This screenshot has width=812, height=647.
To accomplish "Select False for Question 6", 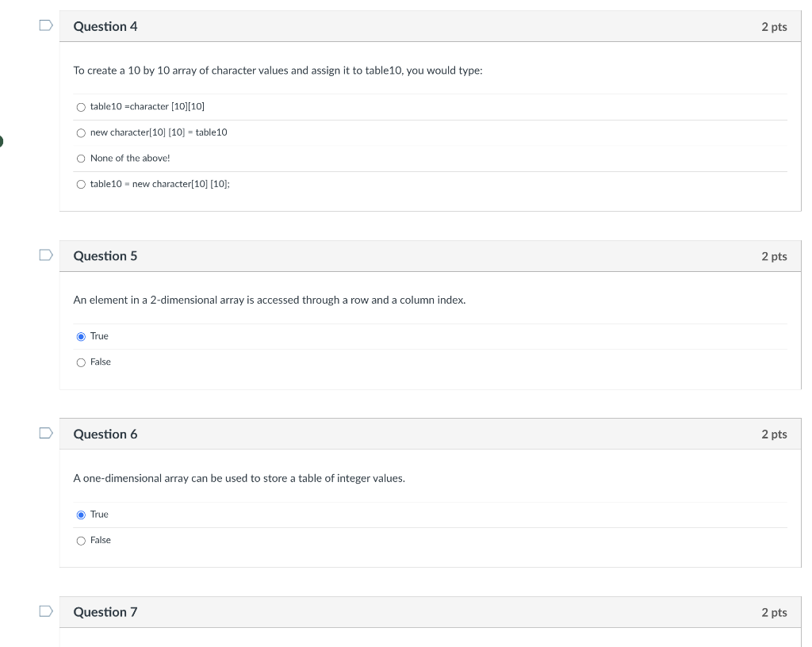I will point(81,540).
